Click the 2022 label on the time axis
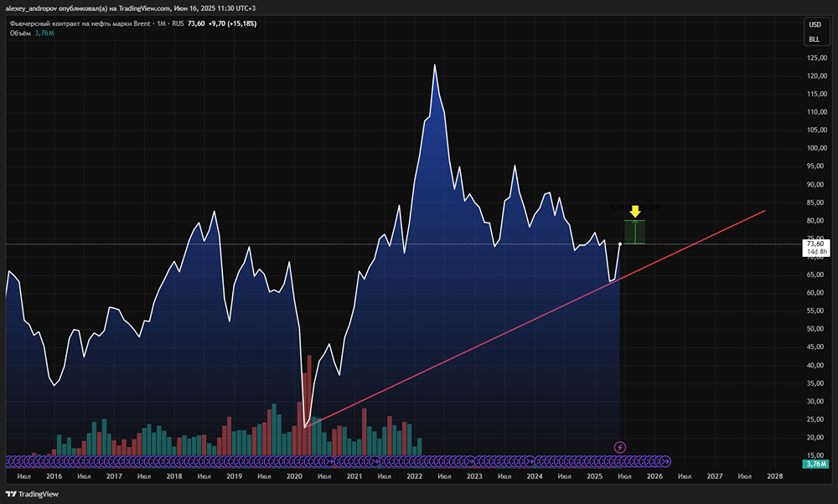This screenshot has height=504, width=838. 414,476
